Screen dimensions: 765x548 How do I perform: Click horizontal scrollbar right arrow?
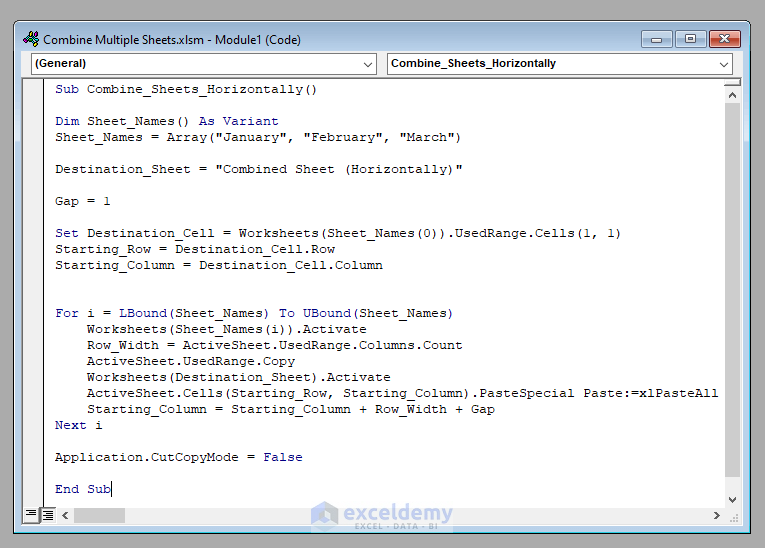point(716,515)
